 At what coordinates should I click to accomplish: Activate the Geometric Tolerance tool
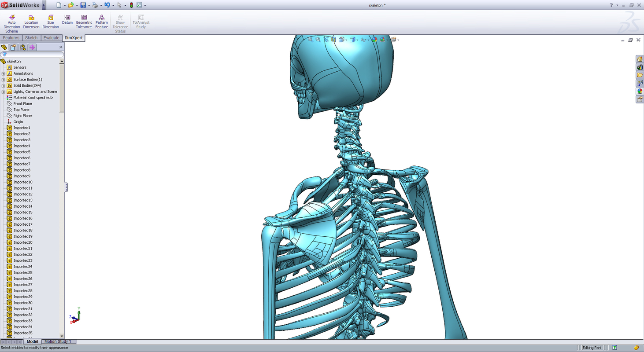[x=84, y=21]
